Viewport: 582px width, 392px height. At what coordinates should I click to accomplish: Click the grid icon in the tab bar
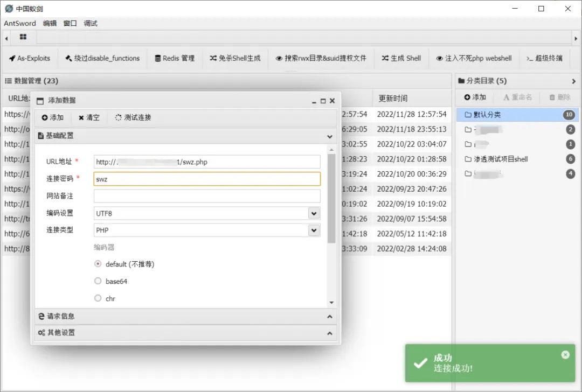(22, 37)
